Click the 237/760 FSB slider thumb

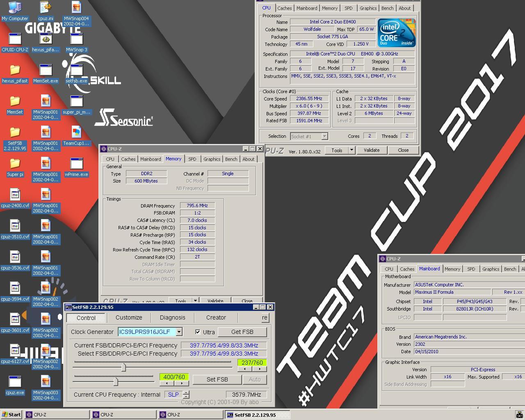[123, 367]
